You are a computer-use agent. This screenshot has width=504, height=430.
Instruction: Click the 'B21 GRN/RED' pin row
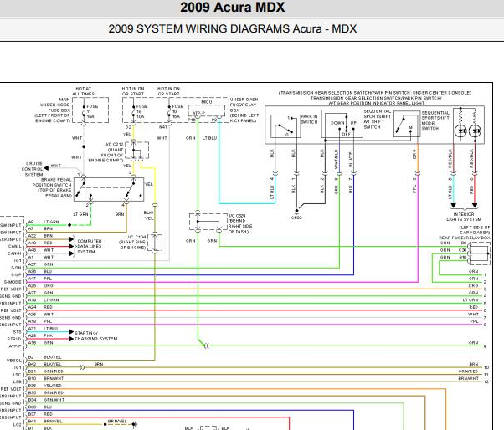tap(46, 371)
